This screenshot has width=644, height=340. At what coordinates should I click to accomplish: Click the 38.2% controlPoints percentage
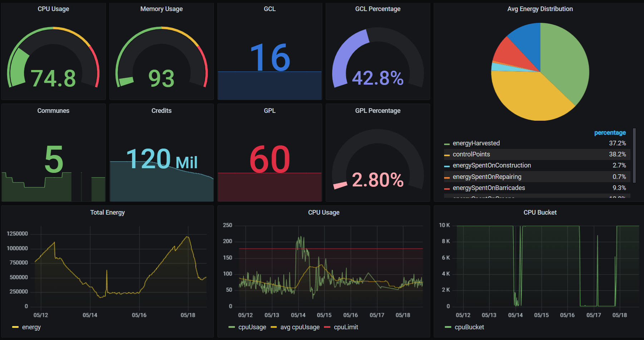617,154
